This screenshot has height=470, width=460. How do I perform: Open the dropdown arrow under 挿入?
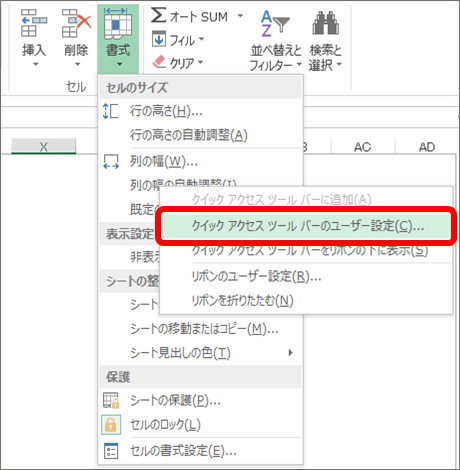tap(35, 64)
